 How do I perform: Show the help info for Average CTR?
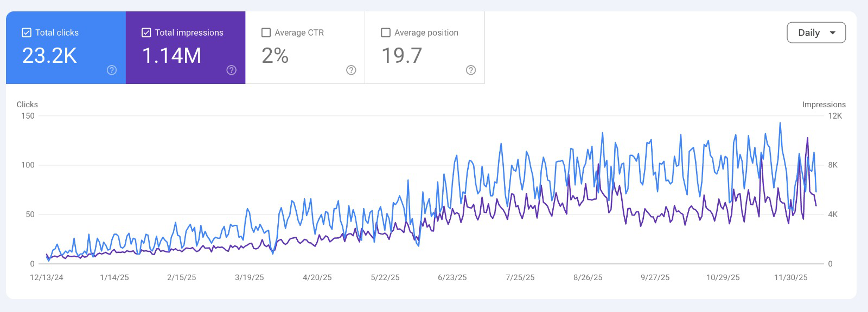pyautogui.click(x=351, y=70)
